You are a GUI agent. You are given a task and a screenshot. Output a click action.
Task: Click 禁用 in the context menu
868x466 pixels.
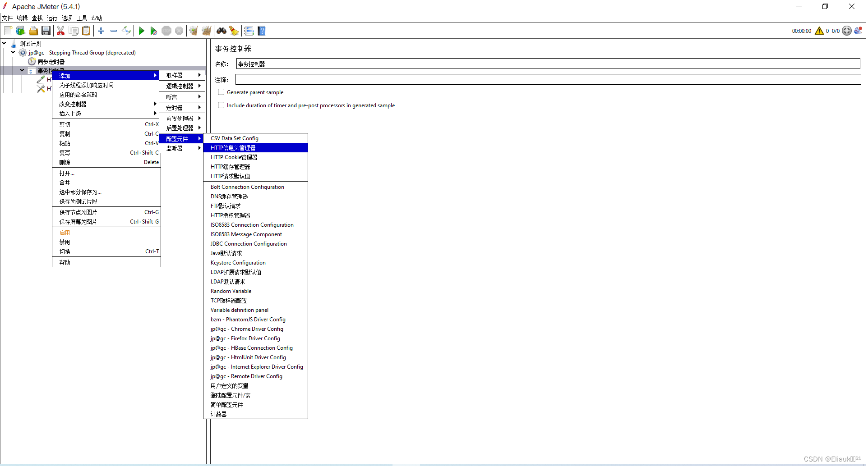pos(106,242)
